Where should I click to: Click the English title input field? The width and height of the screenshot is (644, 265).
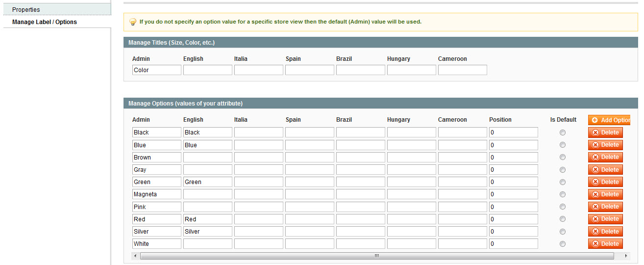[x=208, y=70]
